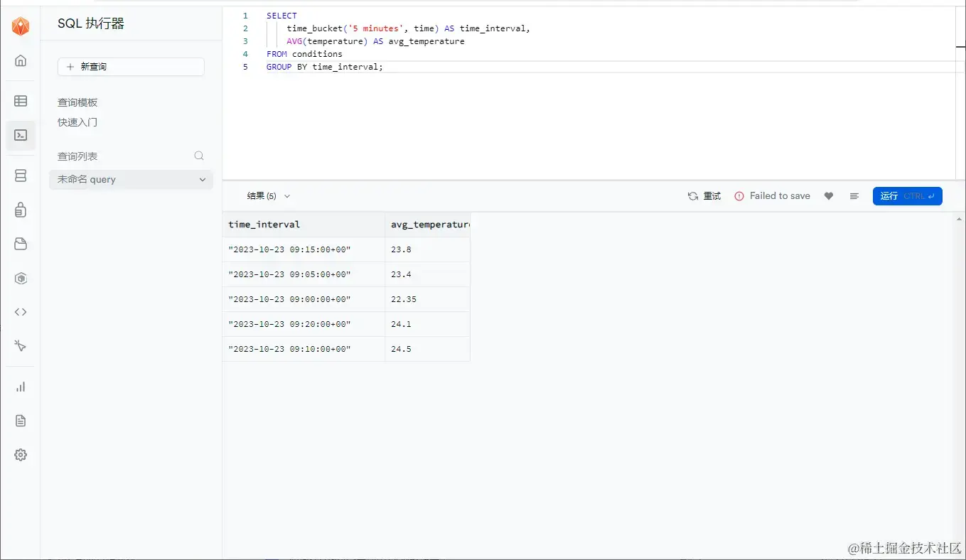Click the 重试 retry button
Viewport: 966px width, 560px height.
pyautogui.click(x=704, y=196)
